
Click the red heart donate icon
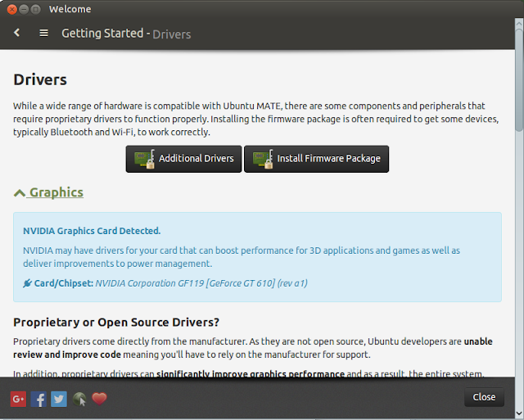99,398
